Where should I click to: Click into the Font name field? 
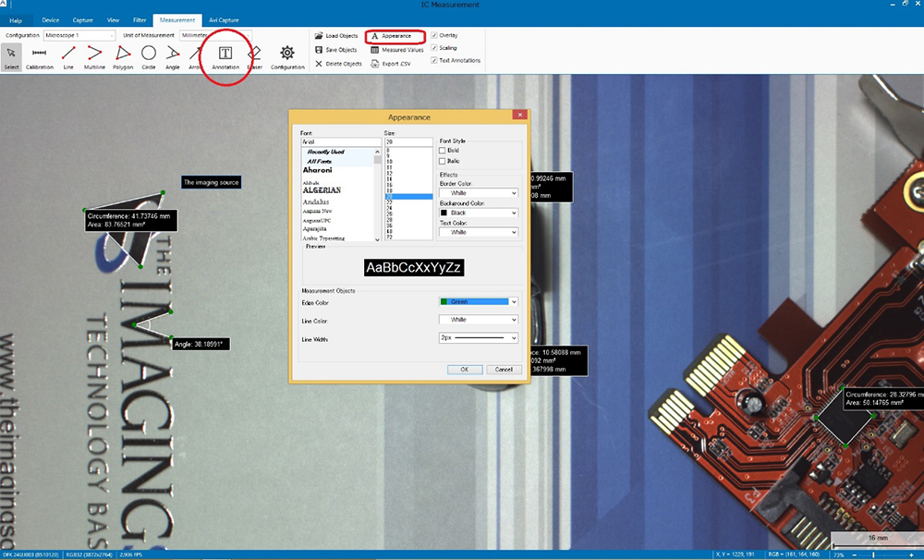pyautogui.click(x=341, y=142)
